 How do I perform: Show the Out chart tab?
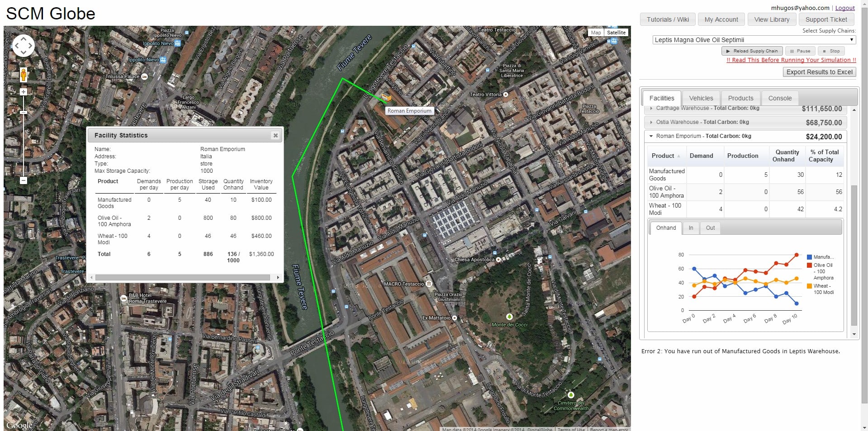tap(710, 228)
